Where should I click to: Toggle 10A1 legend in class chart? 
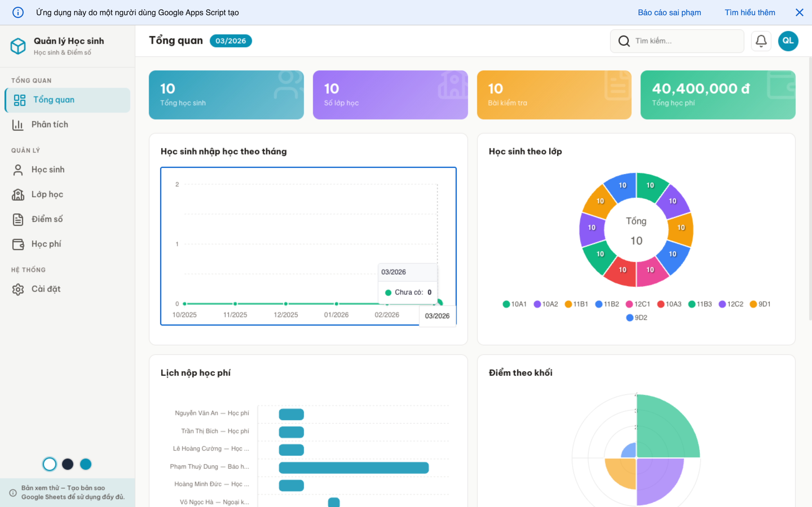point(515,304)
